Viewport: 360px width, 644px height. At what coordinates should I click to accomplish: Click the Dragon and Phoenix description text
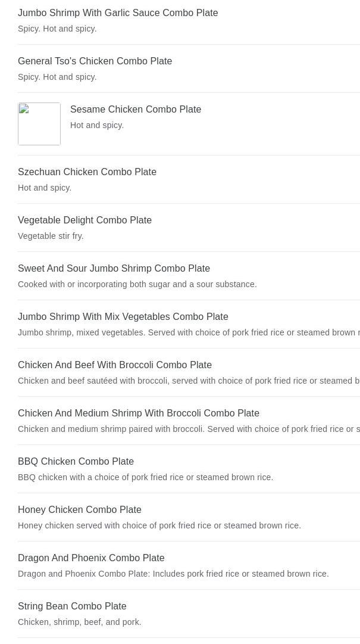[173, 574]
